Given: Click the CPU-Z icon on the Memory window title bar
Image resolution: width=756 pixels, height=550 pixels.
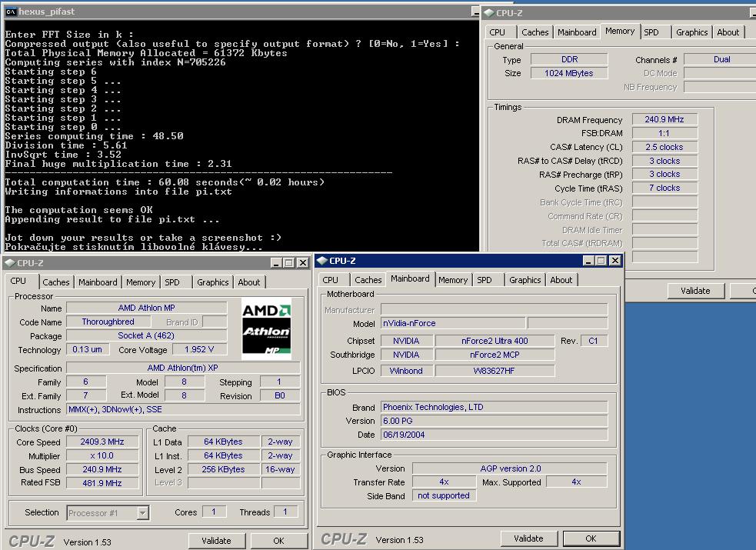Looking at the screenshot, I should pos(488,12).
